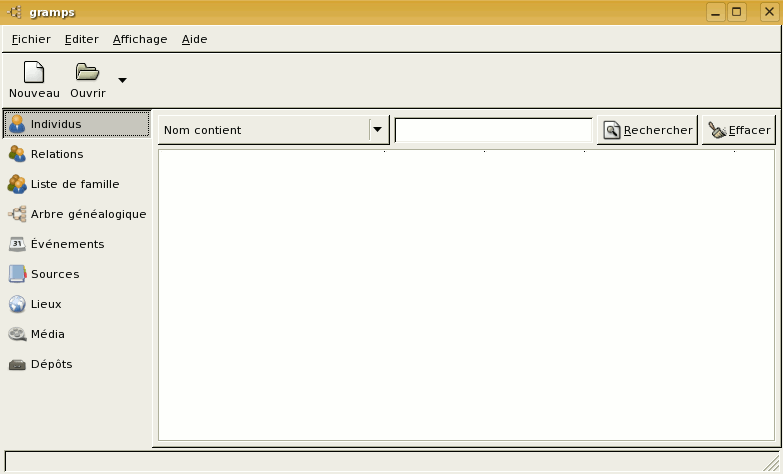The image size is (783, 474).
Task: Open the Aide menu
Action: [194, 39]
